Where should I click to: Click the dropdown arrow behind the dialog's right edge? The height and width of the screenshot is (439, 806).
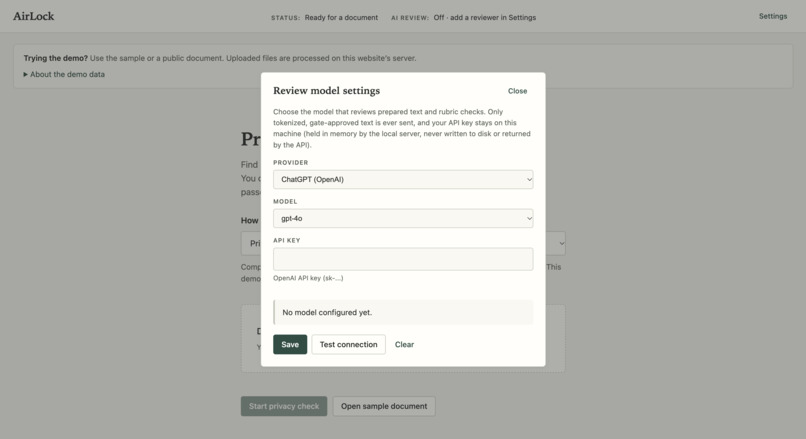(x=561, y=244)
